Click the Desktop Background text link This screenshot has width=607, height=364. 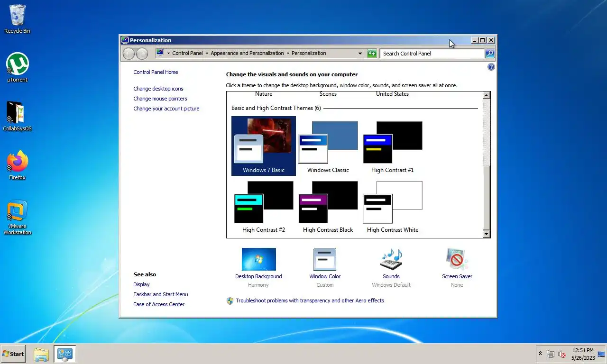tap(258, 276)
